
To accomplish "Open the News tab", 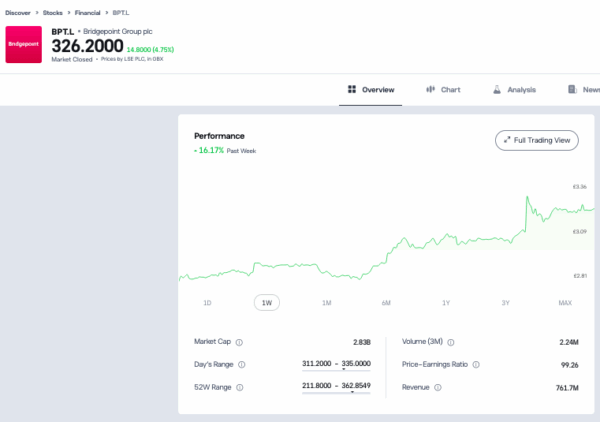I will (x=584, y=90).
